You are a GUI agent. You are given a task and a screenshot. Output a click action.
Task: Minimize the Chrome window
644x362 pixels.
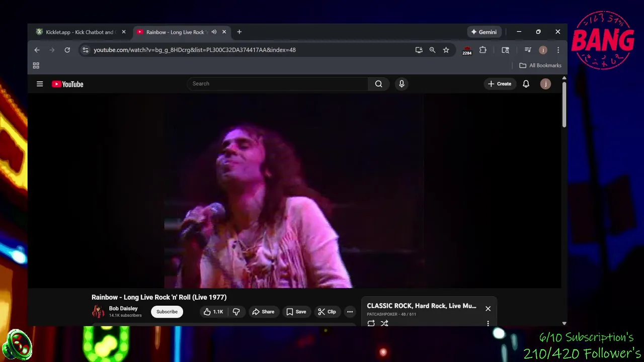tap(519, 32)
